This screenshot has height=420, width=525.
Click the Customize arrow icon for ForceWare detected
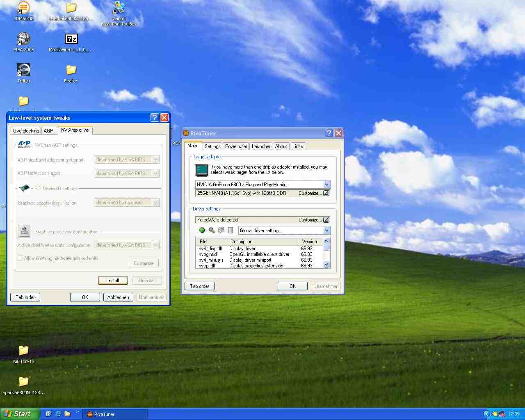coord(326,220)
